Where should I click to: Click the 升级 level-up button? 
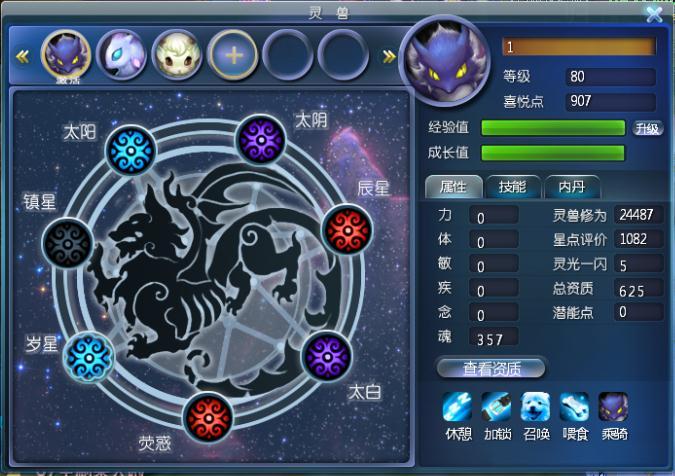647,128
